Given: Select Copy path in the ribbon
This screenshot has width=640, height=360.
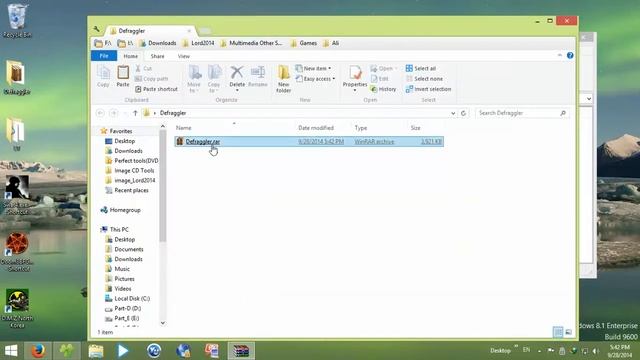Looking at the screenshot, I should (151, 79).
